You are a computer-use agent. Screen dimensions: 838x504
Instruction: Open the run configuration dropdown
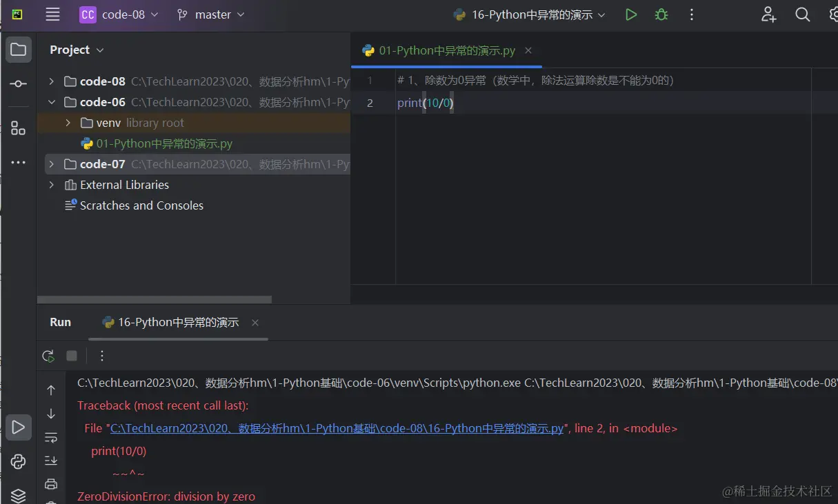pyautogui.click(x=528, y=14)
